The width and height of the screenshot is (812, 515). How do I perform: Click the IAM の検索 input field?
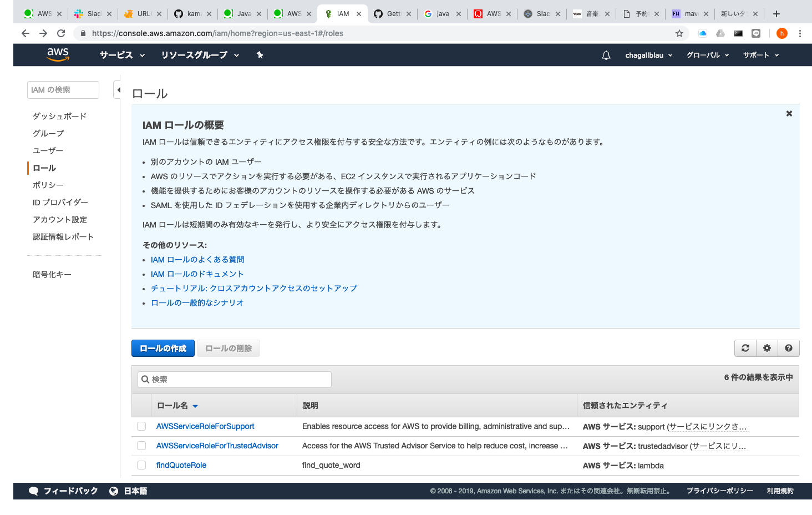click(x=63, y=90)
